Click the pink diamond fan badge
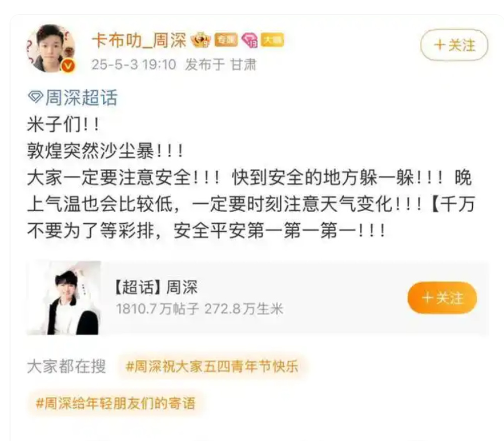The image size is (504, 441). coord(250,40)
